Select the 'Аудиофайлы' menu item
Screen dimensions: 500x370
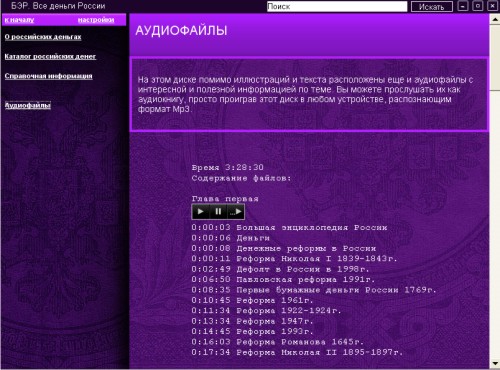28,105
